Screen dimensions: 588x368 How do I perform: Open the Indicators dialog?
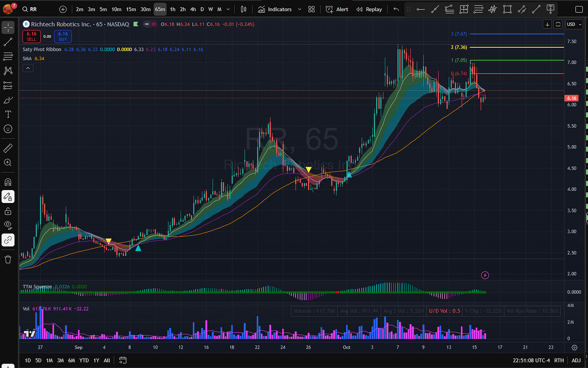pyautogui.click(x=275, y=9)
